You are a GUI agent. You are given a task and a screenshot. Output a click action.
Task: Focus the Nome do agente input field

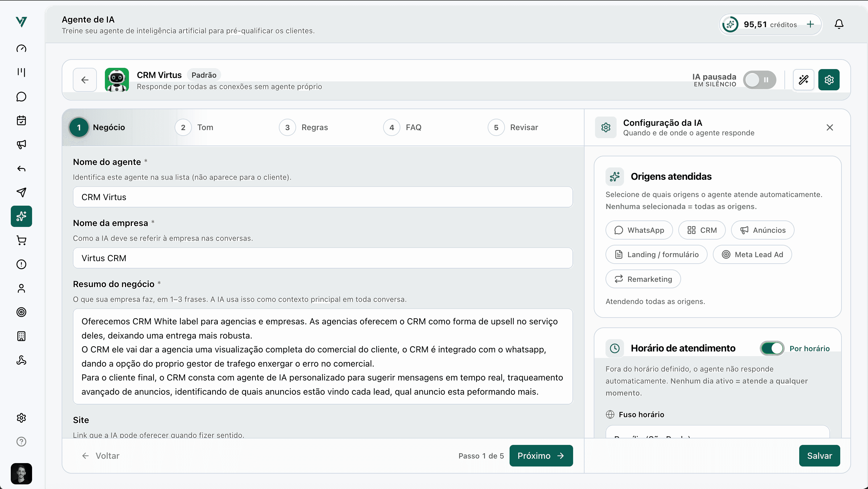[x=323, y=197]
